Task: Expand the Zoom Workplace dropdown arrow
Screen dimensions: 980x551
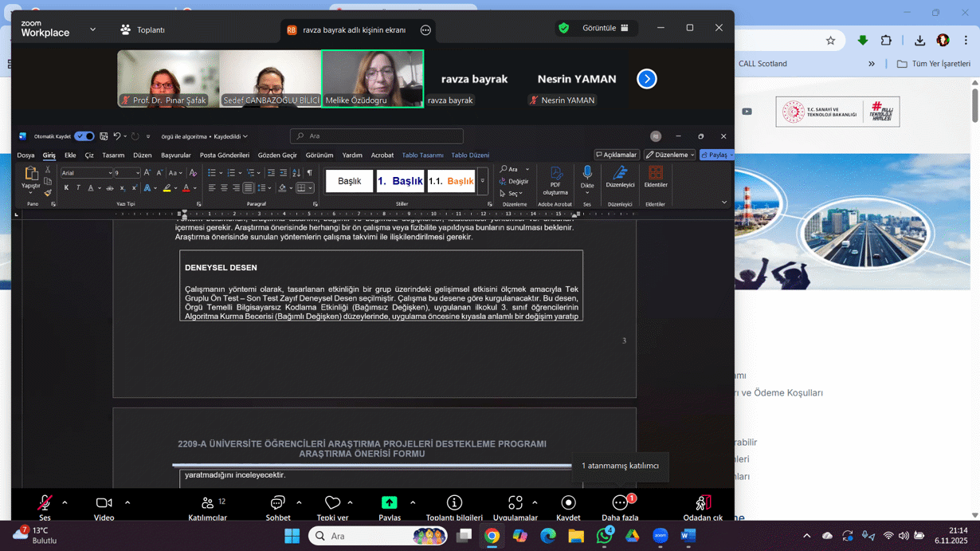Action: [x=92, y=30]
